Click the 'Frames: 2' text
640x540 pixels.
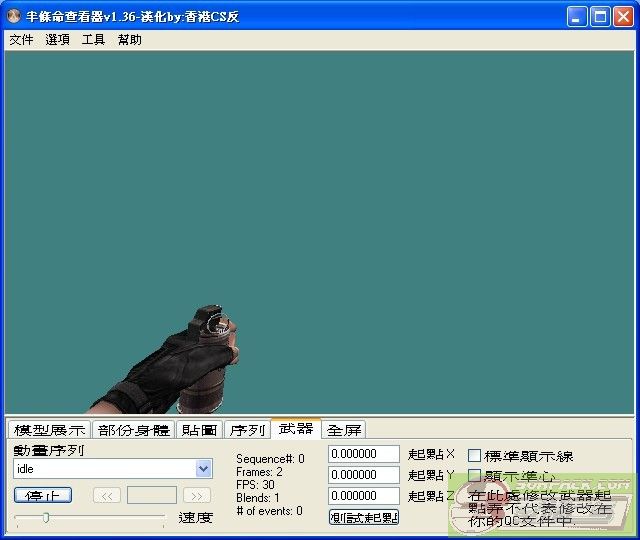pyautogui.click(x=259, y=472)
